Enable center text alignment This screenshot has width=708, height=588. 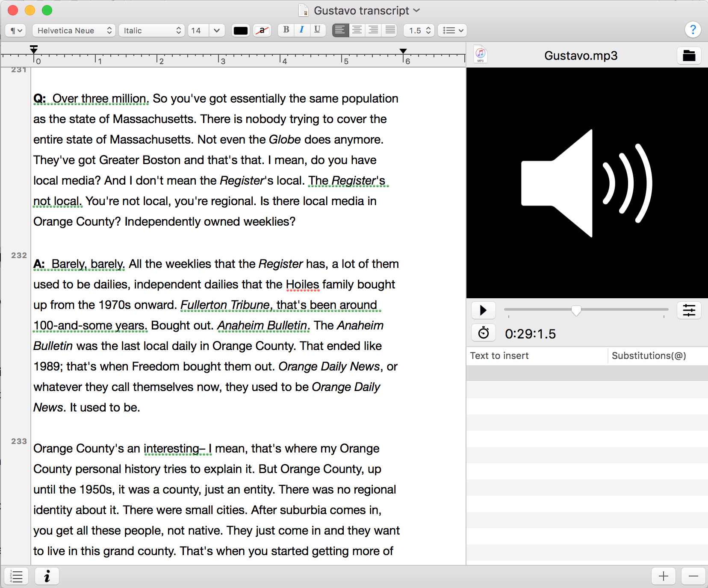tap(357, 30)
